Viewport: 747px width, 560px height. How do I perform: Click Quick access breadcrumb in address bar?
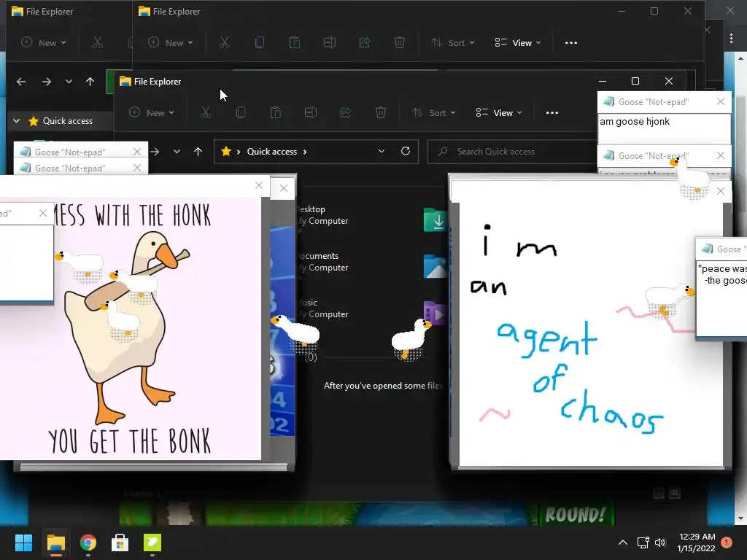pos(271,152)
